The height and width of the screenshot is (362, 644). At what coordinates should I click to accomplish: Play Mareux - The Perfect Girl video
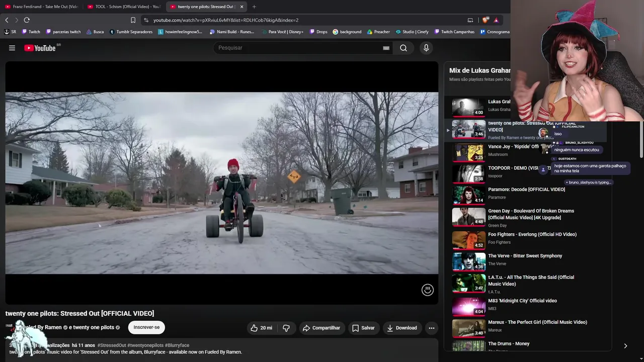[x=538, y=322]
